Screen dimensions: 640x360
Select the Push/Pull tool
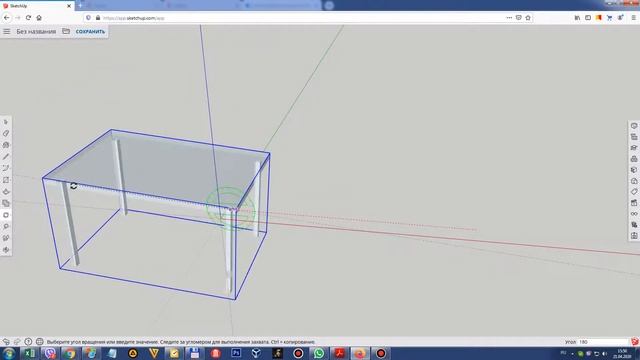(x=6, y=191)
